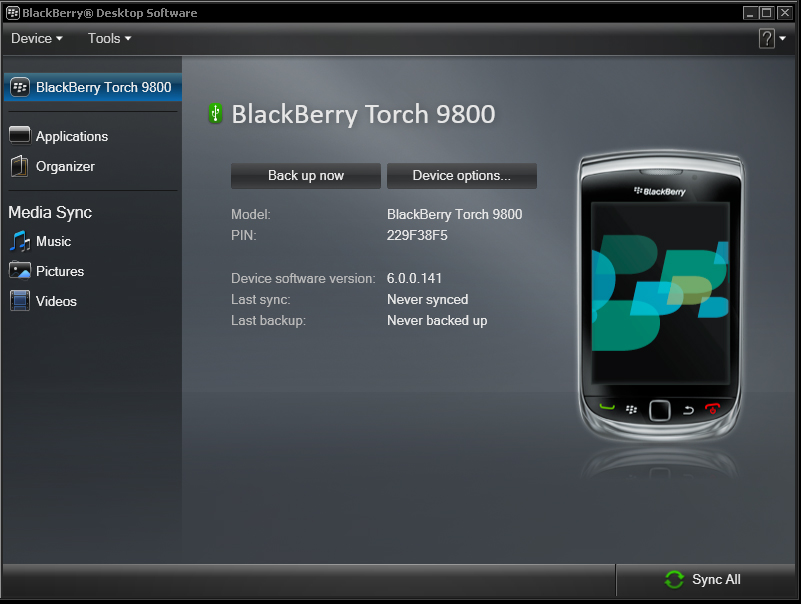Open the Device menu
This screenshot has width=801, height=604.
pyautogui.click(x=36, y=38)
